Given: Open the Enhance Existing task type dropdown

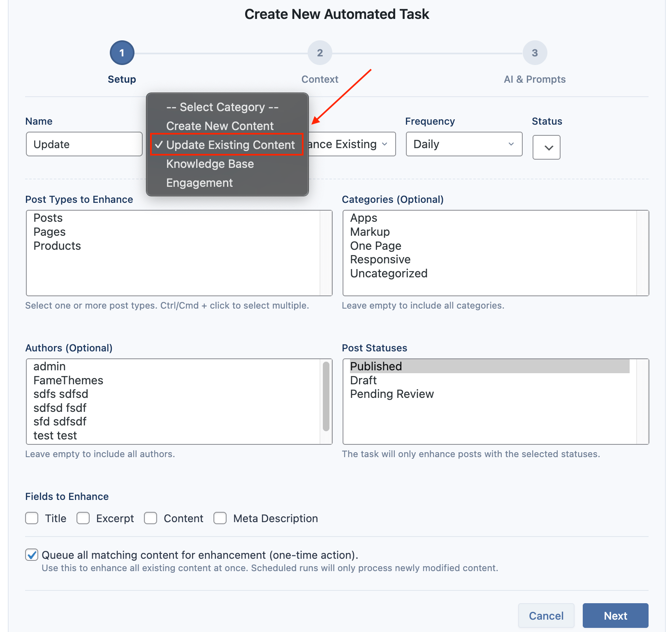Looking at the screenshot, I should tap(352, 144).
